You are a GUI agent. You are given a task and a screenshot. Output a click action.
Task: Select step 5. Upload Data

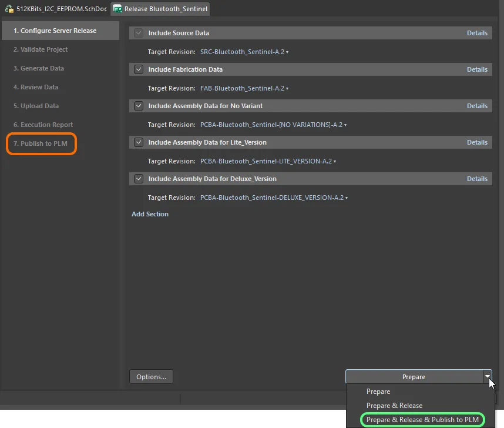[36, 106]
